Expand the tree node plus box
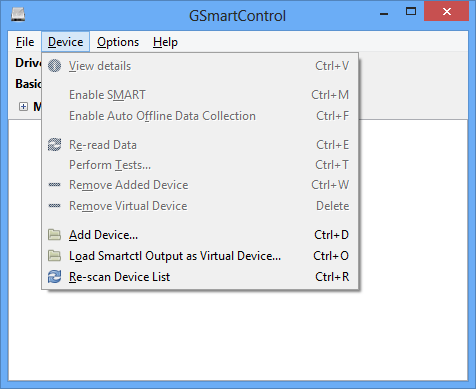 [x=23, y=107]
